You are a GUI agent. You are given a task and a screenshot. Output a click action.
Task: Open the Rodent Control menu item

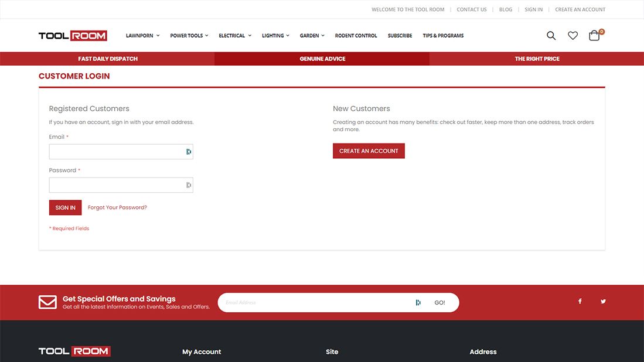point(356,36)
